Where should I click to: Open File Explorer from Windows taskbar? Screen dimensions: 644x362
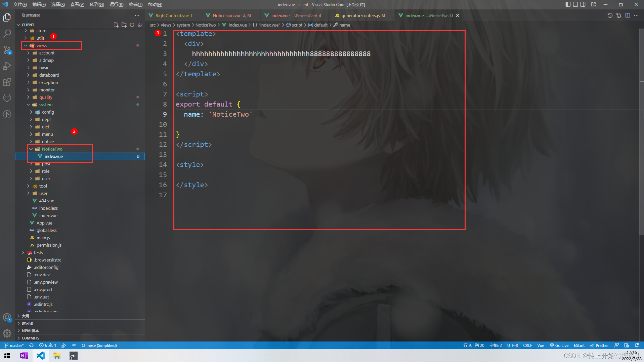(57, 356)
